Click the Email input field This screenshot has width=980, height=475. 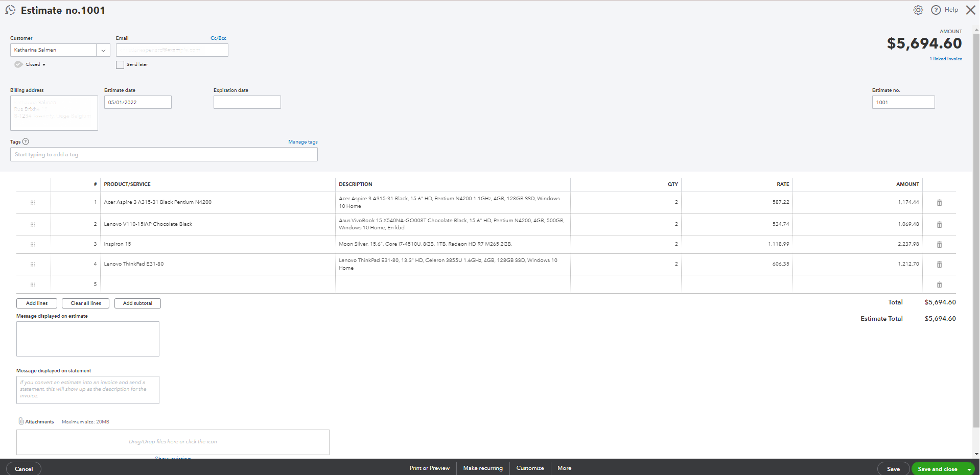coord(172,50)
